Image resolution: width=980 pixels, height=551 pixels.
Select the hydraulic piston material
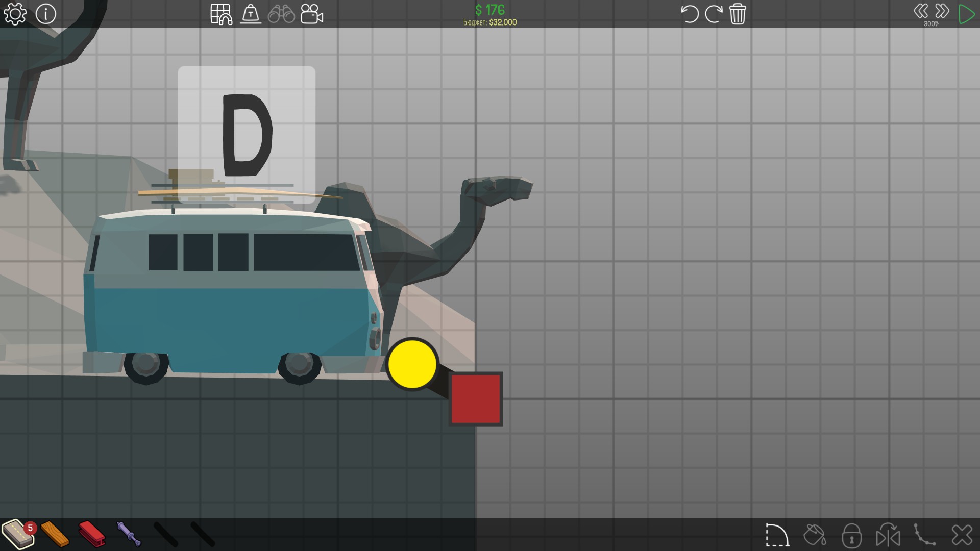pos(128,534)
